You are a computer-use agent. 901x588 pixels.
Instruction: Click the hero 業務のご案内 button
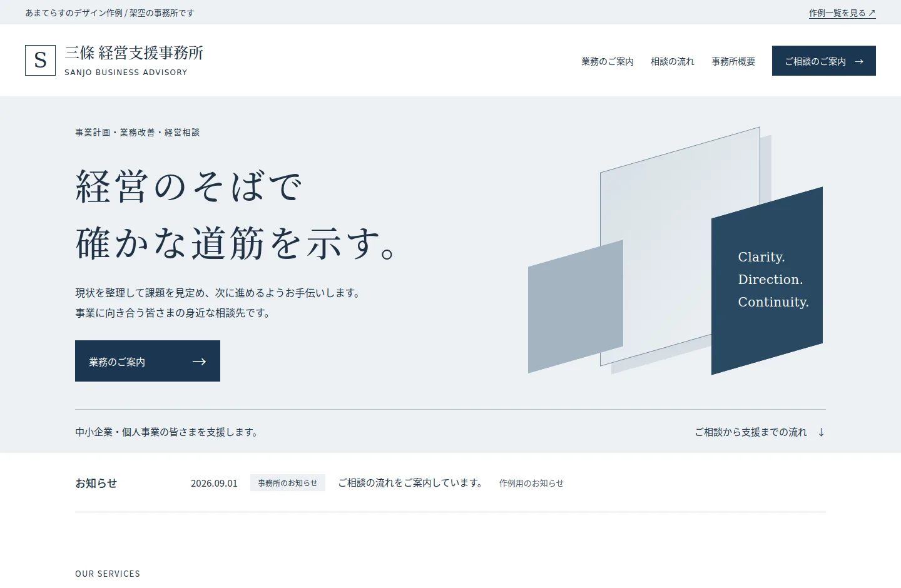point(148,361)
